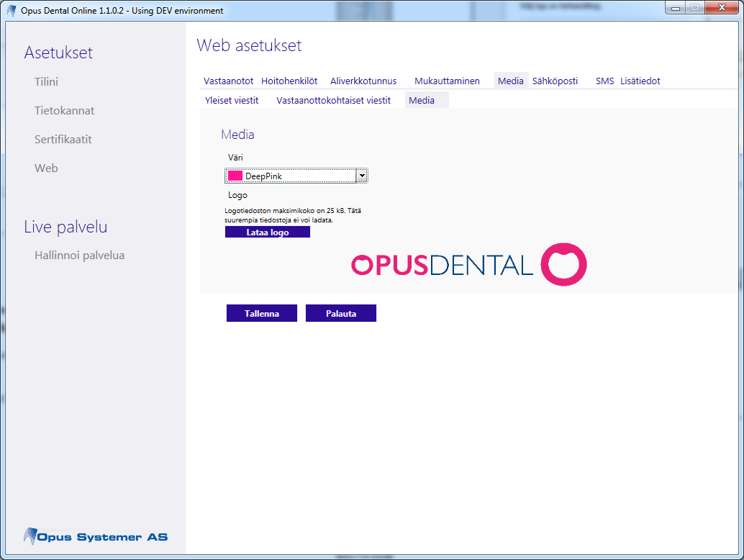Viewport: 744px width, 560px height.
Task: Open Sertifikaatit in the sidebar
Action: tap(63, 140)
